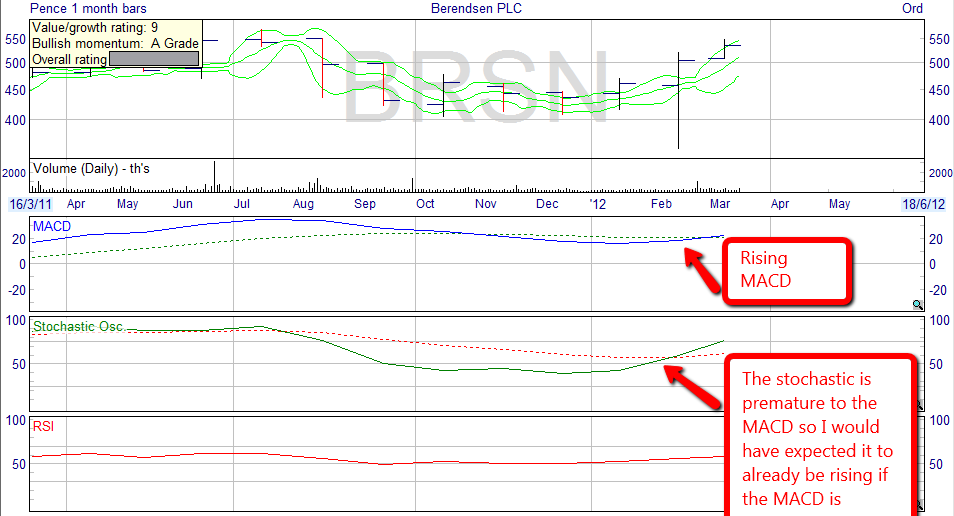Click the Feb month label on the time axis
The height and width of the screenshot is (516, 954).
click(x=661, y=204)
